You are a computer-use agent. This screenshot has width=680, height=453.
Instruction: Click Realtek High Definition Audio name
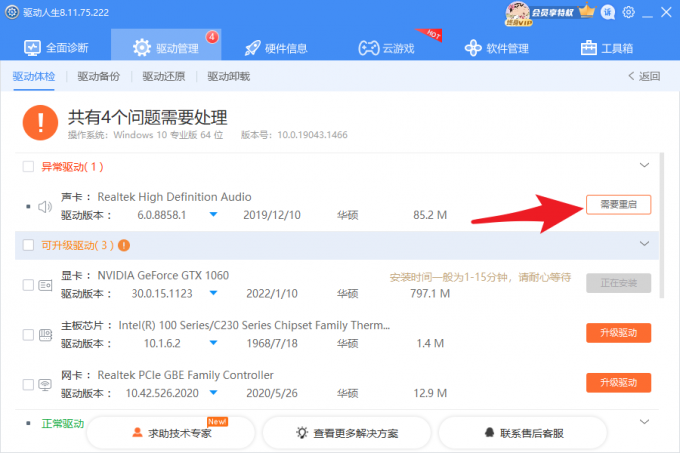[x=174, y=197]
